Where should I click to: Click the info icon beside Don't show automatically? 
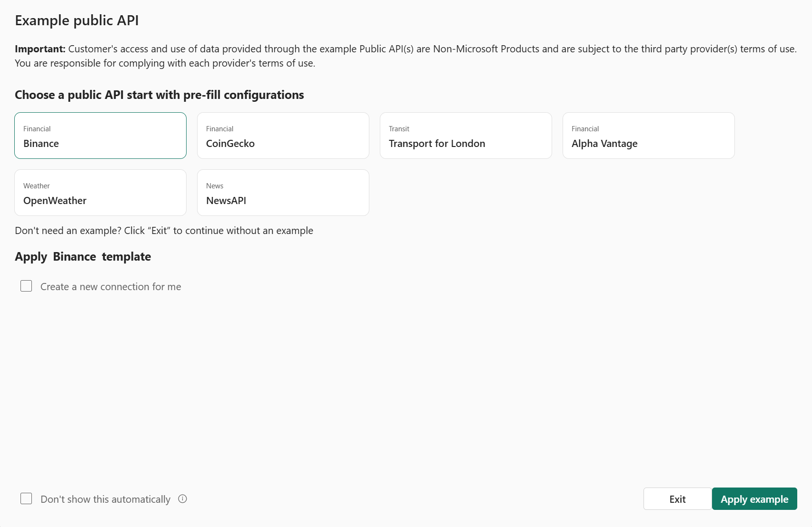[x=182, y=499]
